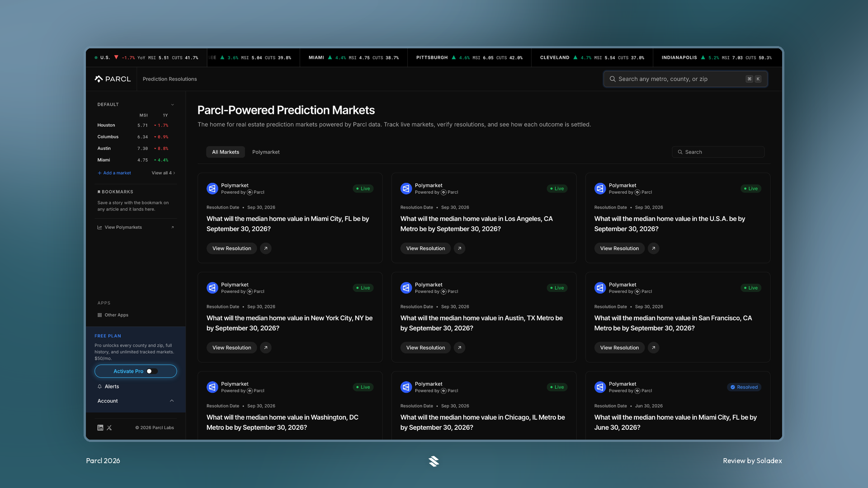Click the MIAMI ticker entry in the top bar
This screenshot has height=488, width=868.
354,58
